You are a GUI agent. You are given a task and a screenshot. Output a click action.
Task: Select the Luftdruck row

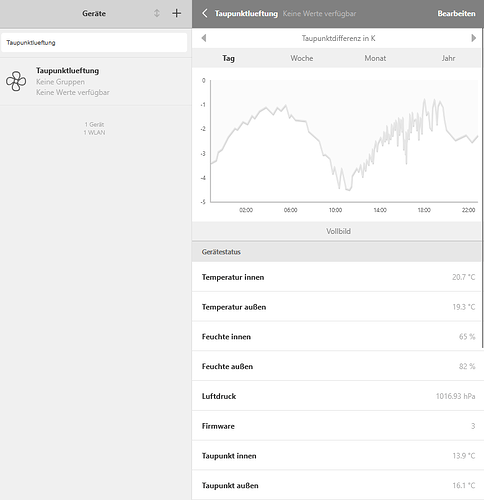pyautogui.click(x=338, y=396)
